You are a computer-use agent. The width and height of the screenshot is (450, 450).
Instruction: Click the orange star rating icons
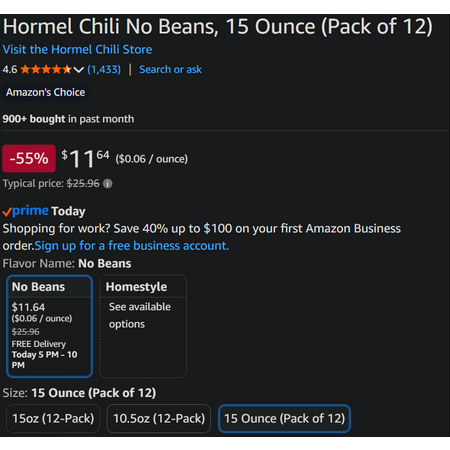tap(46, 69)
